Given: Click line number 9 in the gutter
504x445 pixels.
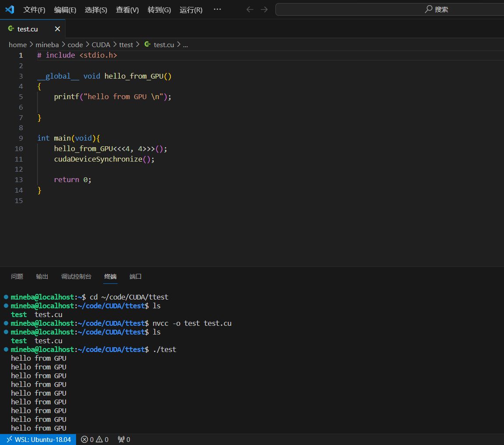Looking at the screenshot, I should tap(21, 138).
